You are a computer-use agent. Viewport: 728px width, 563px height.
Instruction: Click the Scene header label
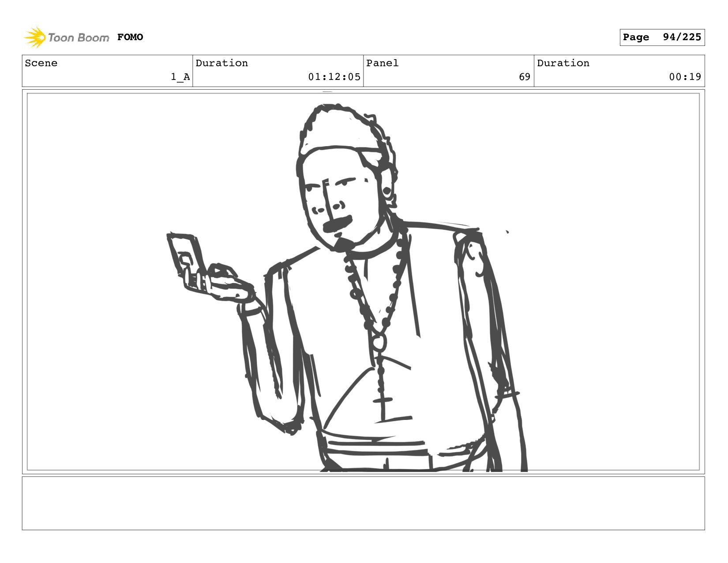(x=41, y=63)
